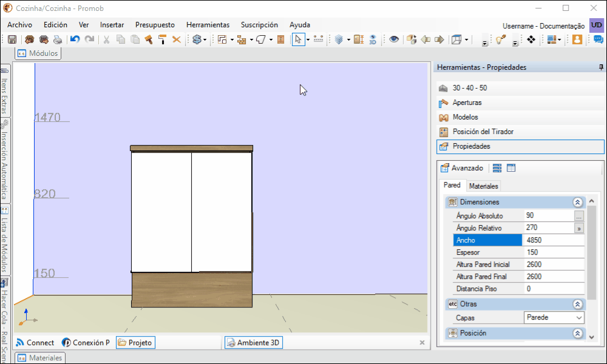Activate the arrow selection tool

pyautogui.click(x=298, y=39)
